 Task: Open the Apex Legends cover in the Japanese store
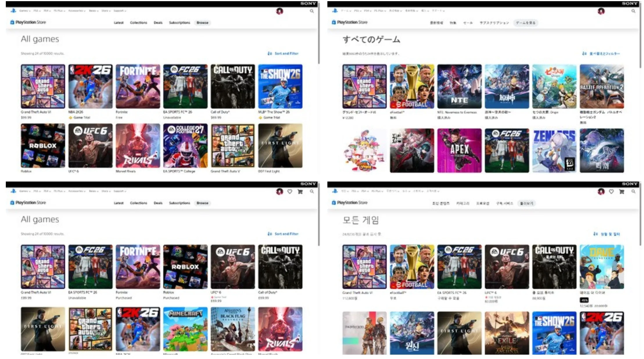tap(460, 150)
